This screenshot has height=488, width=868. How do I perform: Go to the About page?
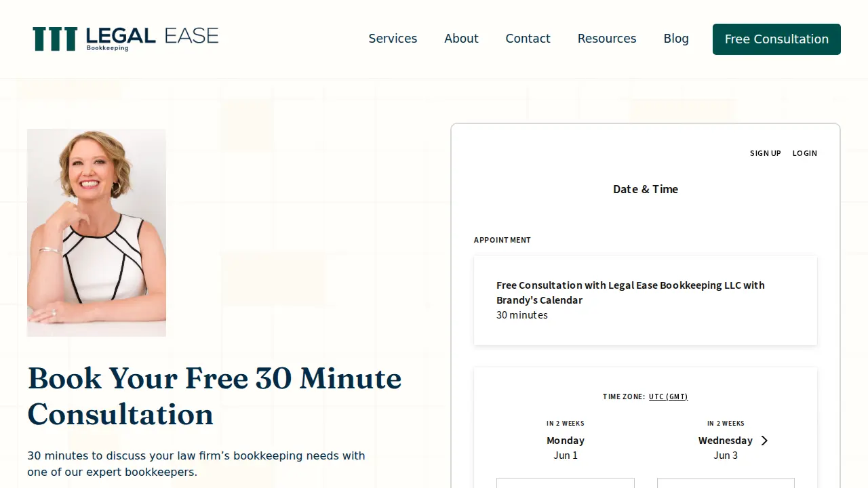461,39
